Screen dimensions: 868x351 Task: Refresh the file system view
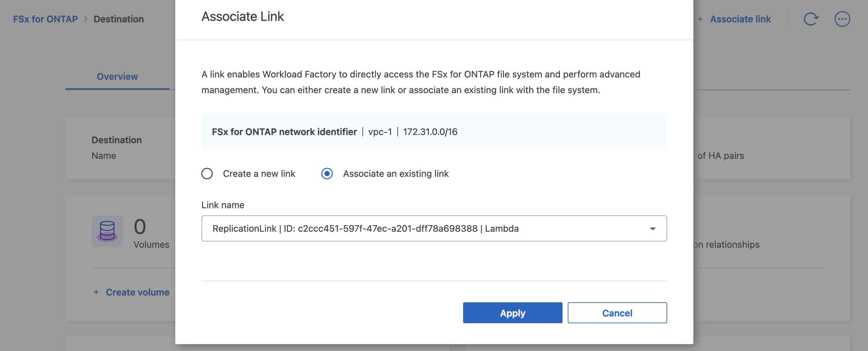[x=812, y=19]
